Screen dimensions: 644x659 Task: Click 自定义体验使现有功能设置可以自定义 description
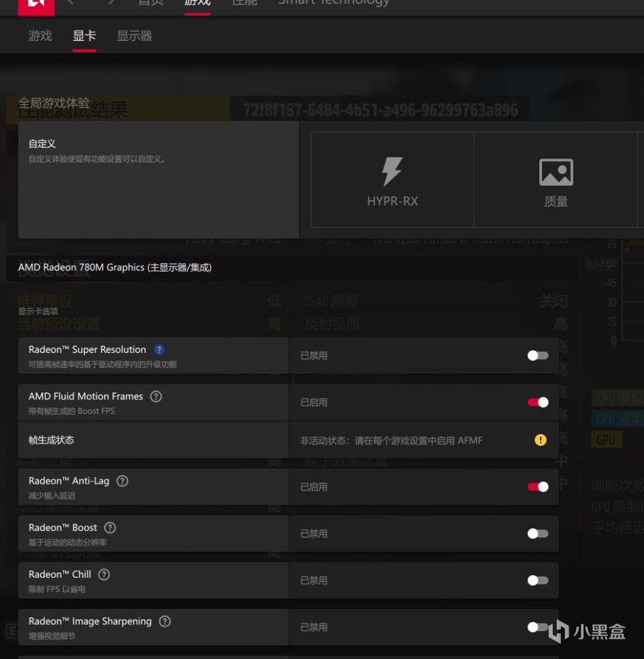[x=97, y=159]
